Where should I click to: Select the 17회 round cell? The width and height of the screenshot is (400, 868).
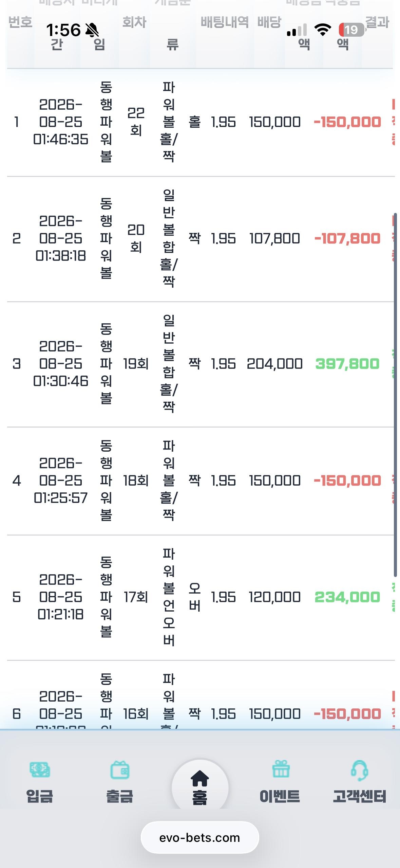point(136,597)
